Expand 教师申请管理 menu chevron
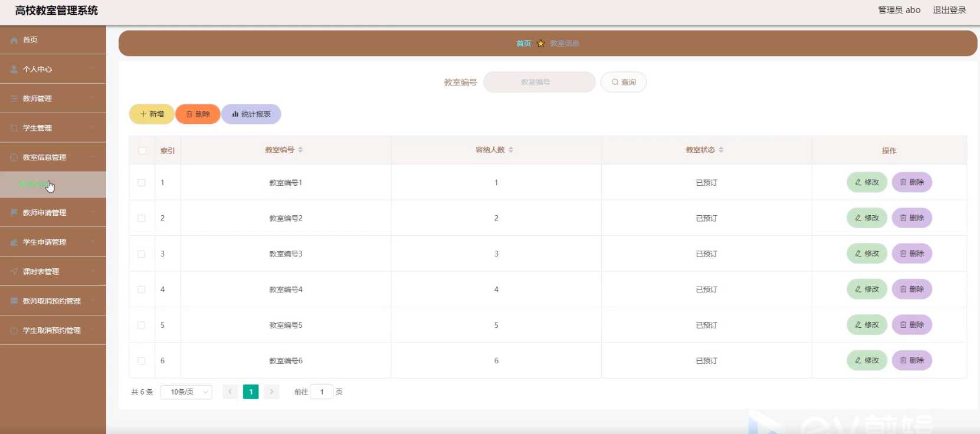 pos(93,213)
